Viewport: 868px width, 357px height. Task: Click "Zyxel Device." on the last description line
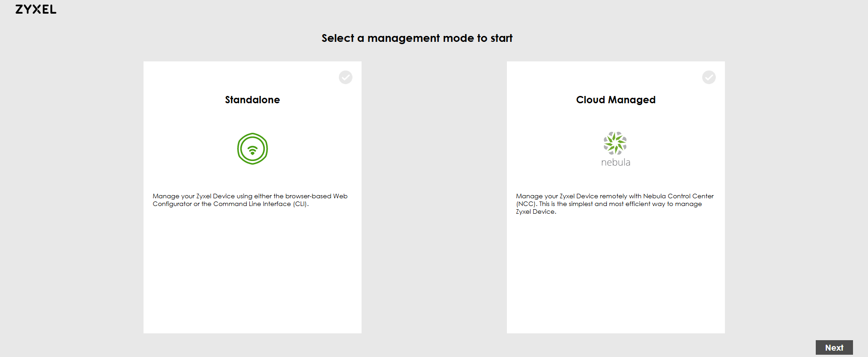(536, 211)
